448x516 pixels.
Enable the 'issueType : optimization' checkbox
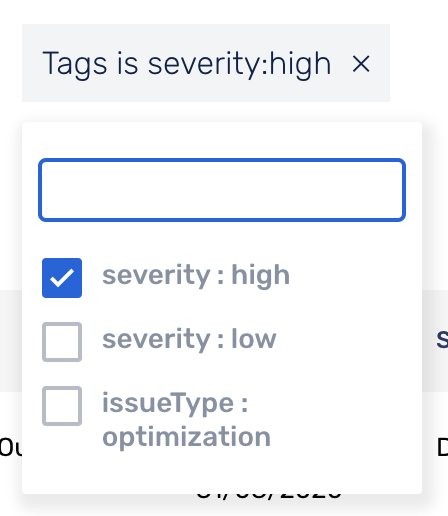62,406
